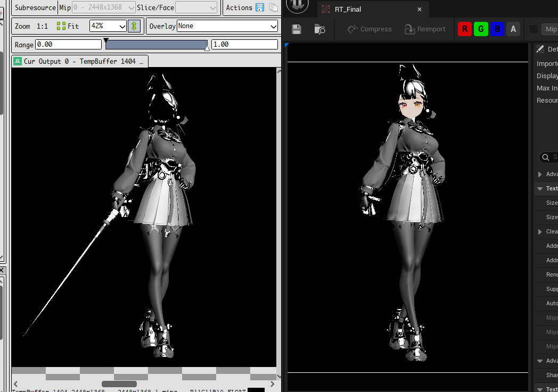Toggle the red R channel
This screenshot has width=558, height=392.
coord(465,29)
